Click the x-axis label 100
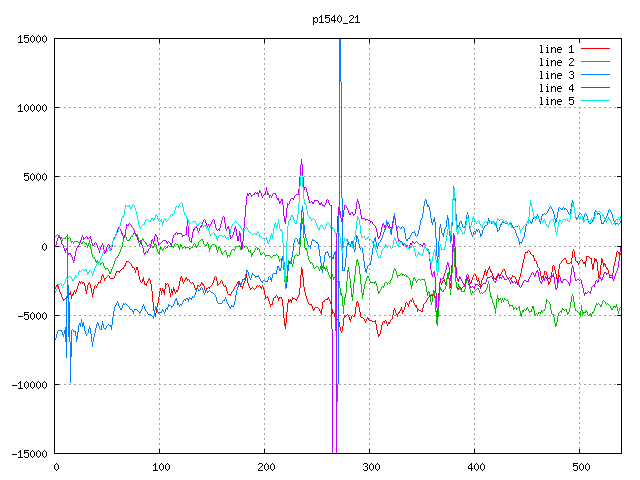 point(161,467)
